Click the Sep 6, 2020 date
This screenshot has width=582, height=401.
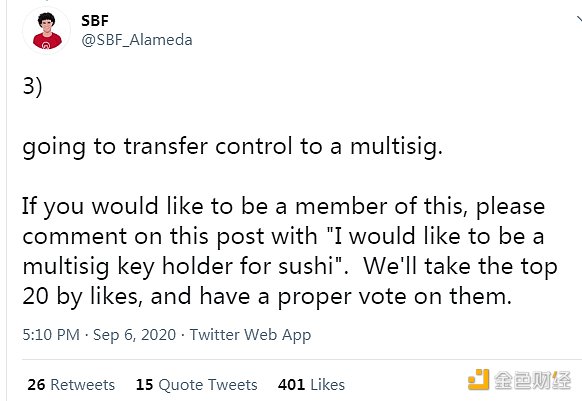pyautogui.click(x=134, y=335)
